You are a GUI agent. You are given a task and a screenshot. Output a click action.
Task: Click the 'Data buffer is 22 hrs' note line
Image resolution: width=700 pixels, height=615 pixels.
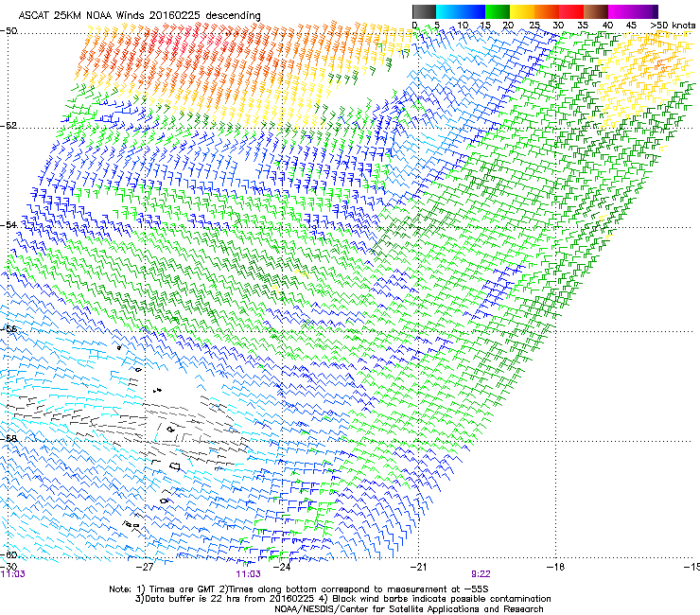coord(342,599)
